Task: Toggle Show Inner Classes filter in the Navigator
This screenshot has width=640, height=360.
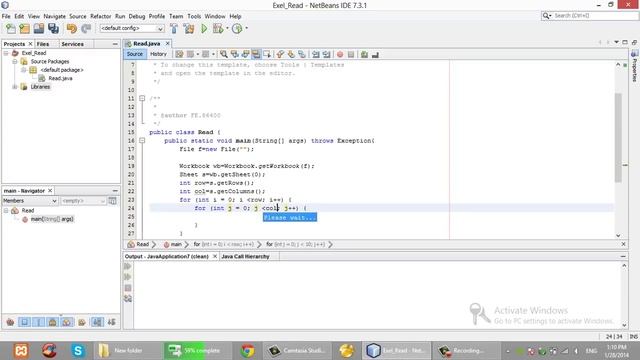Action: tap(67, 322)
